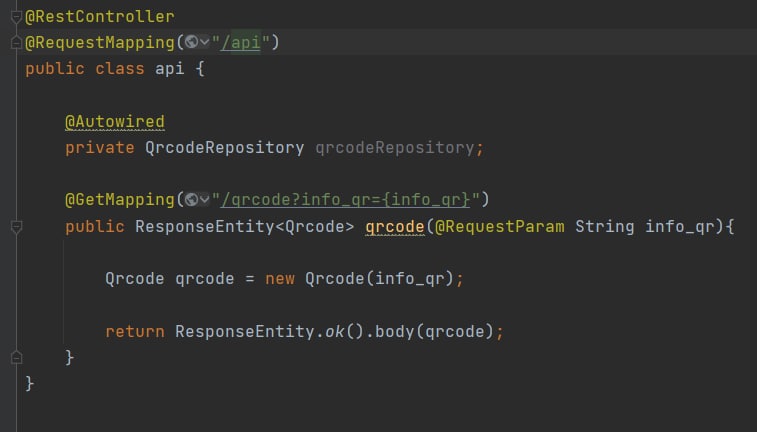The height and width of the screenshot is (432, 757).
Task: Open the dropdown chevron next to "/api" globe
Action: click(205, 42)
